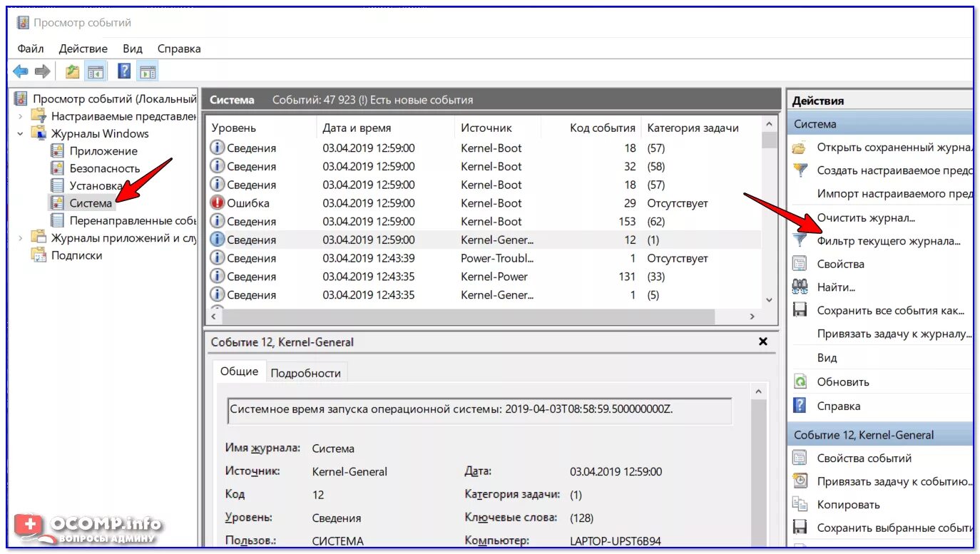Viewport: 980px width, 554px height.
Task: Switch to the Подробности tab
Action: (x=305, y=372)
